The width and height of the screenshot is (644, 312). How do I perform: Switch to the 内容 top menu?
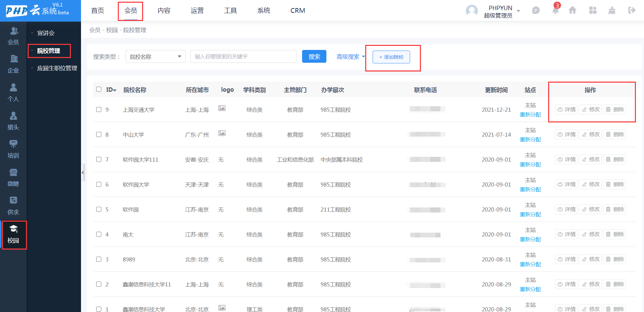164,10
